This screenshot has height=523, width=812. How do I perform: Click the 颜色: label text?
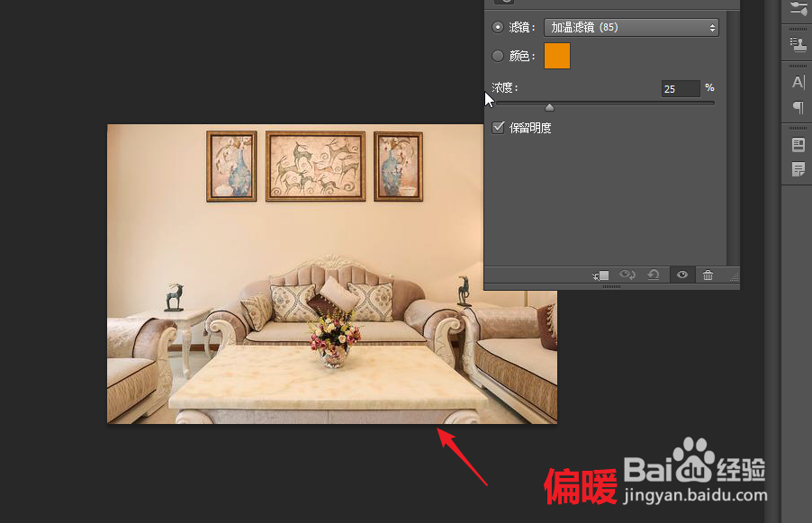tap(522, 56)
